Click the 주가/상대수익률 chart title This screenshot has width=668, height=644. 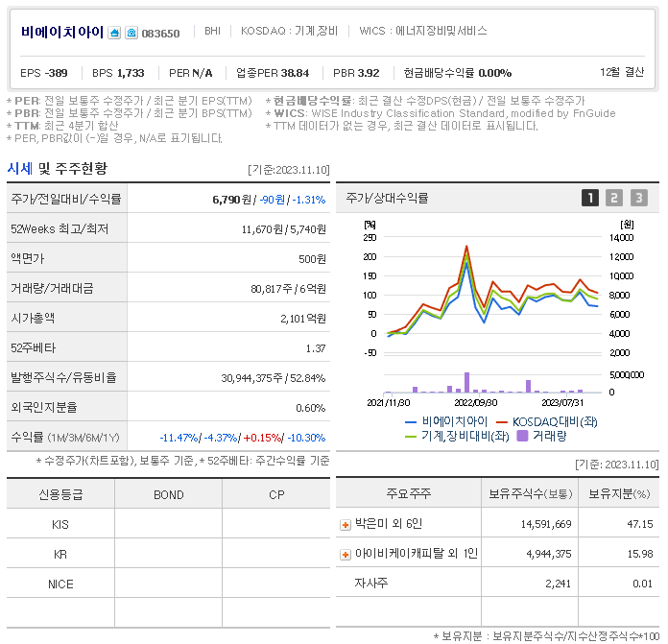pos(387,198)
